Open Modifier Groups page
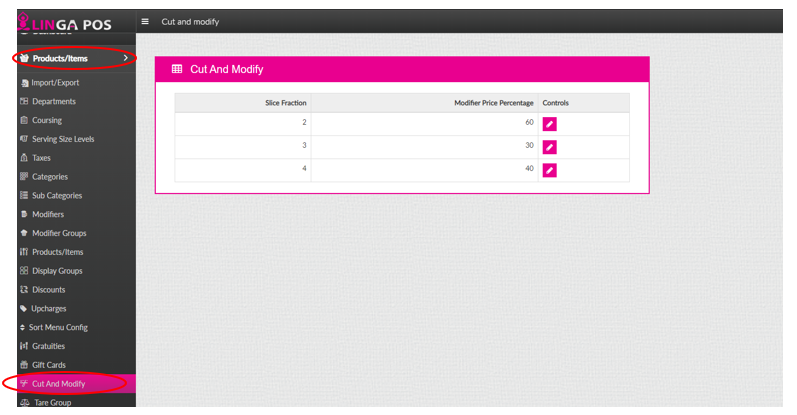The image size is (797, 415). 59,233
